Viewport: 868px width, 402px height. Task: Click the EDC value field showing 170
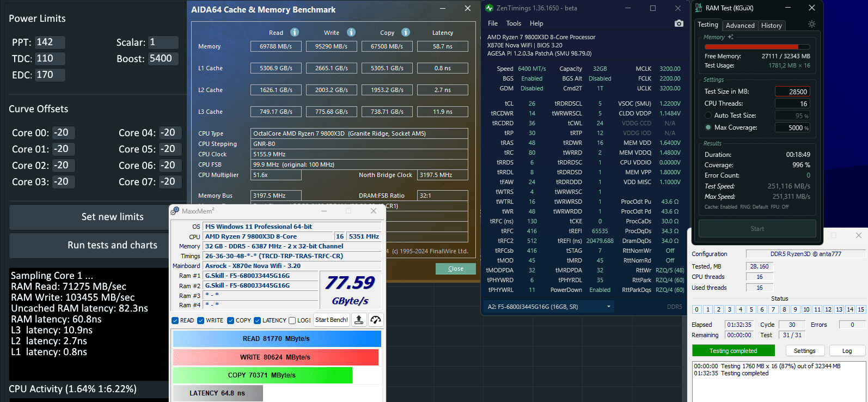point(50,75)
